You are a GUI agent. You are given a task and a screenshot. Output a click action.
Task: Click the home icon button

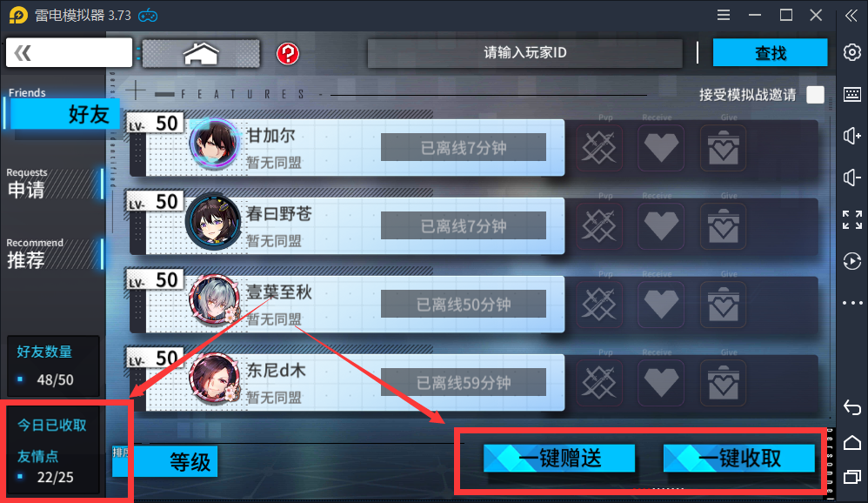tap(201, 54)
